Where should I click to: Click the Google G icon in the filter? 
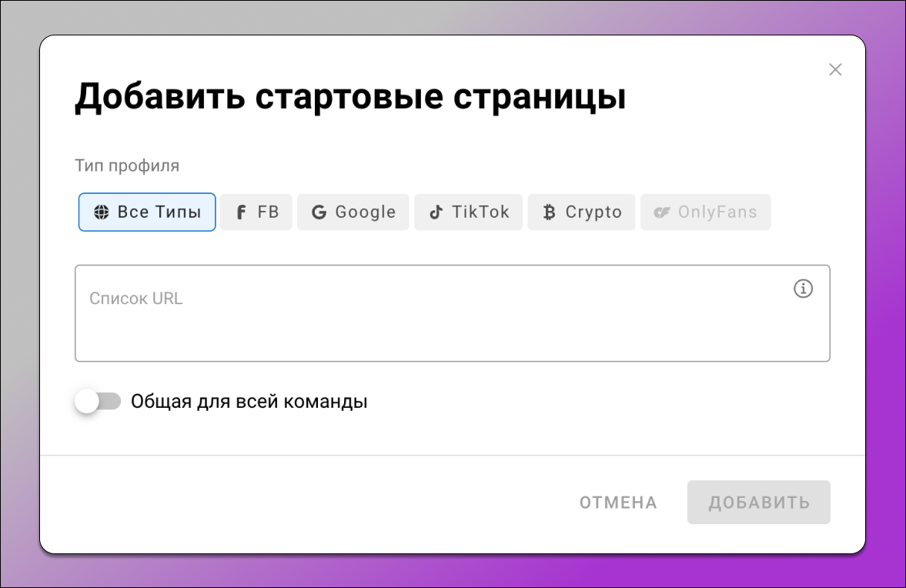(x=319, y=212)
